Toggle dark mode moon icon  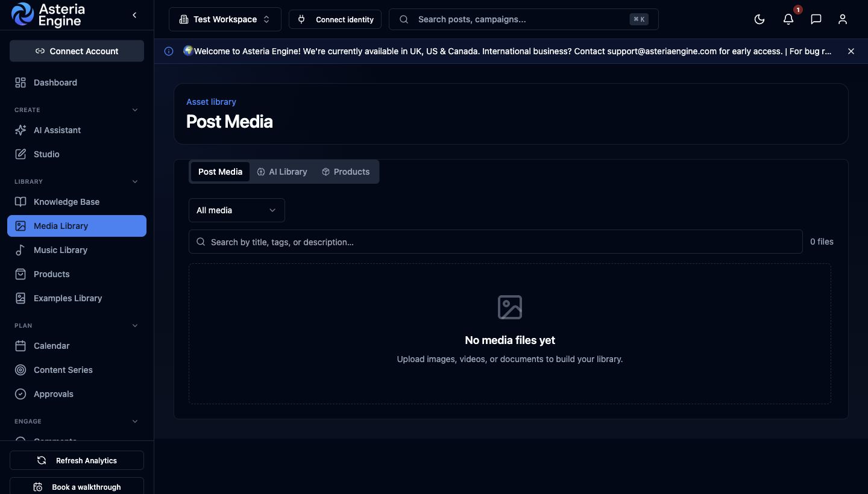tap(759, 19)
